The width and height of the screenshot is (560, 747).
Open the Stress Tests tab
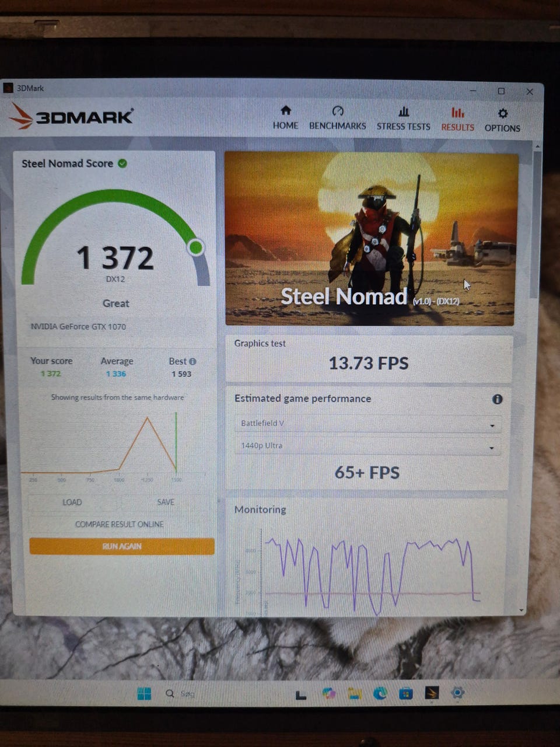(403, 118)
